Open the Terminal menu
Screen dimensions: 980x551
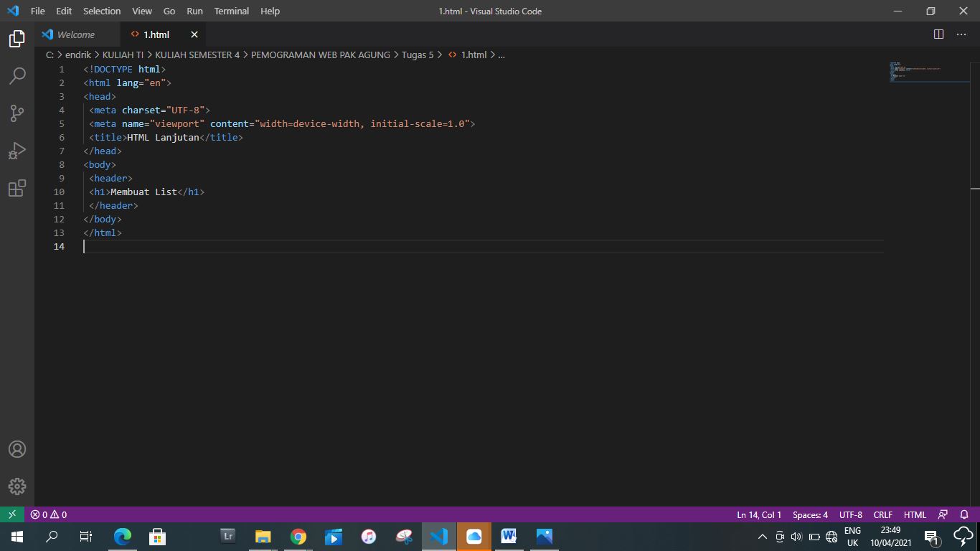pos(231,11)
